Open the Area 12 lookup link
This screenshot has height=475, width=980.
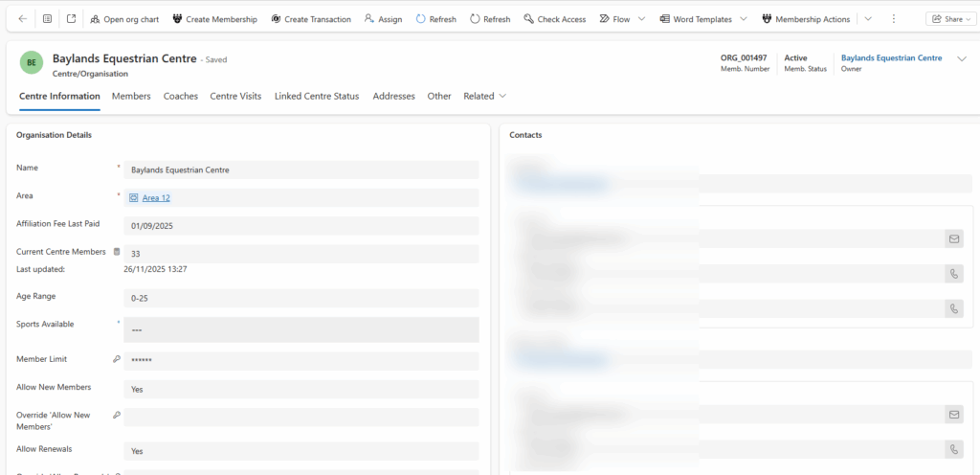click(x=156, y=198)
